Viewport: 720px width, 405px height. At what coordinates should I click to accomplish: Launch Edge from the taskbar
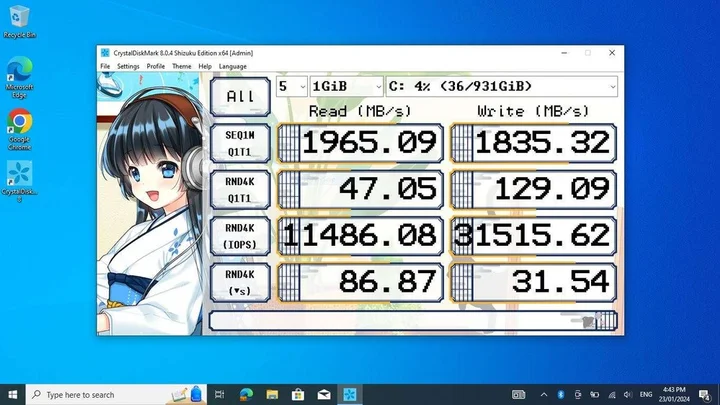point(246,394)
